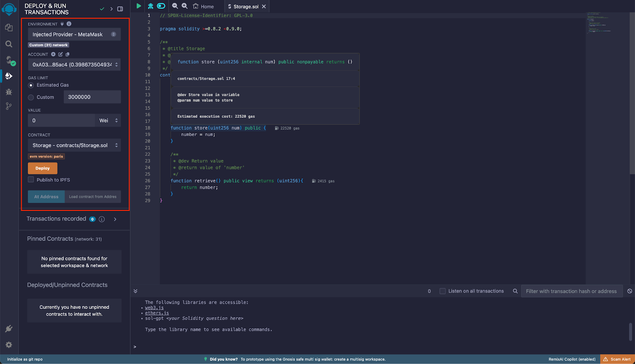635x364 pixels.
Task: Open the RemixAI Copilot robot icon
Action: click(150, 6)
